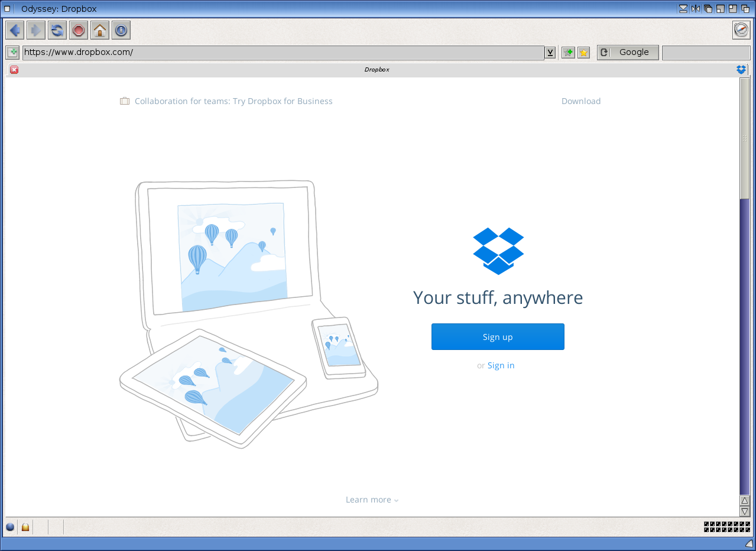
Task: Focus the search text field beside Google
Action: click(x=706, y=53)
